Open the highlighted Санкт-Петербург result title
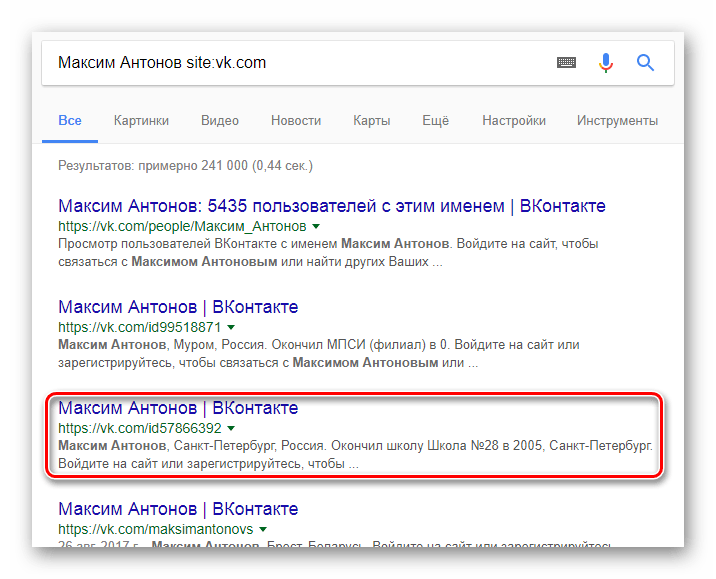Image resolution: width=716 pixels, height=579 pixels. 178,408
